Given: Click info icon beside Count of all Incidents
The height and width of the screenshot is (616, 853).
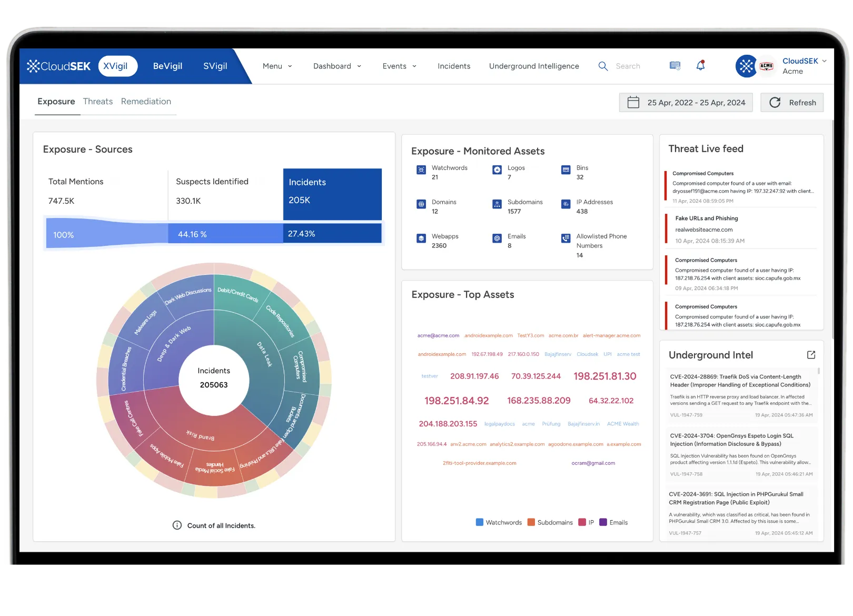Looking at the screenshot, I should (x=177, y=525).
